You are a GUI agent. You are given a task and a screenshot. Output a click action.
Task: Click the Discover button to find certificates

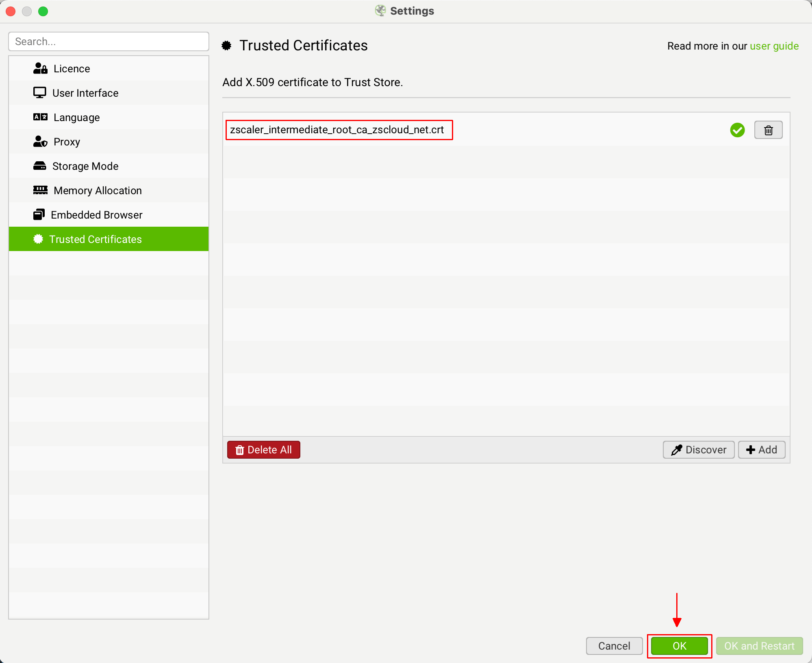[699, 449]
